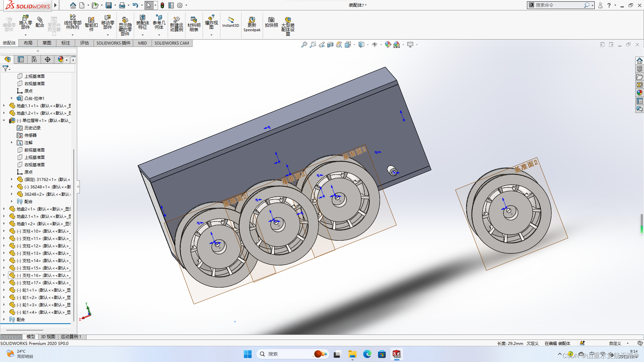
Task: Expand the 支柱<16> tree node
Action: (x=4, y=275)
